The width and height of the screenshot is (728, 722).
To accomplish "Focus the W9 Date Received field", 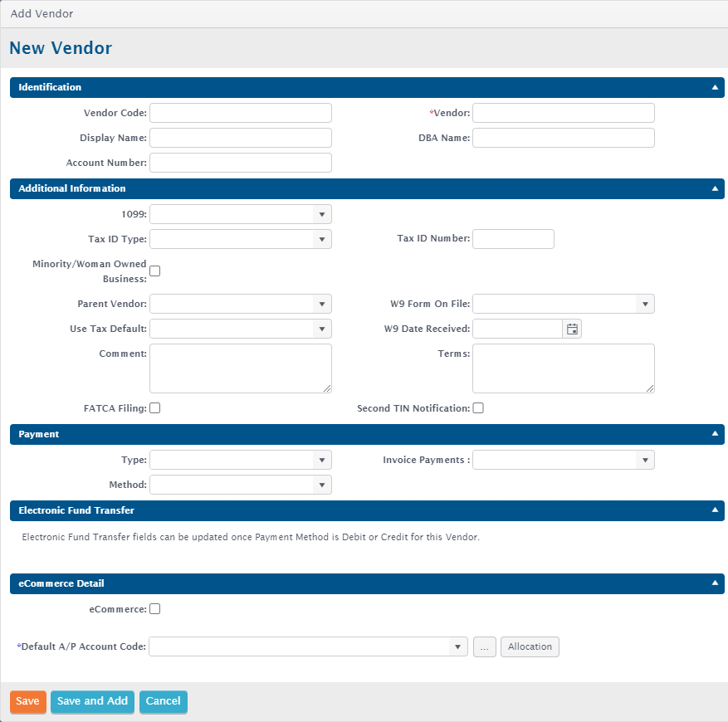I will pyautogui.click(x=518, y=329).
